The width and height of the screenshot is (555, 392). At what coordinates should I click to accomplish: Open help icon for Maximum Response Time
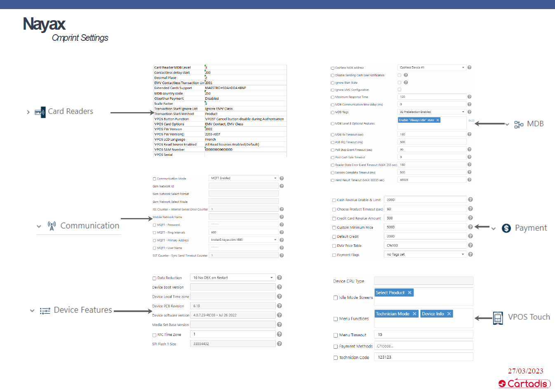point(469,97)
